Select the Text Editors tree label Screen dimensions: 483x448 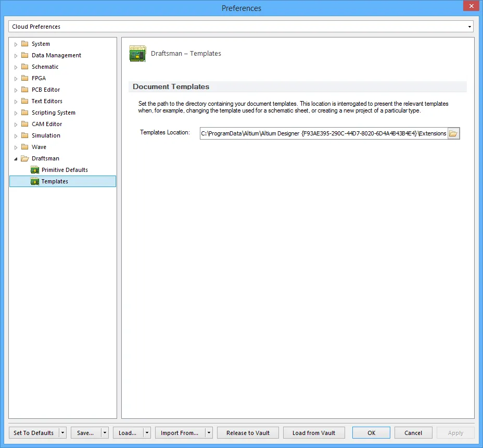pyautogui.click(x=47, y=101)
